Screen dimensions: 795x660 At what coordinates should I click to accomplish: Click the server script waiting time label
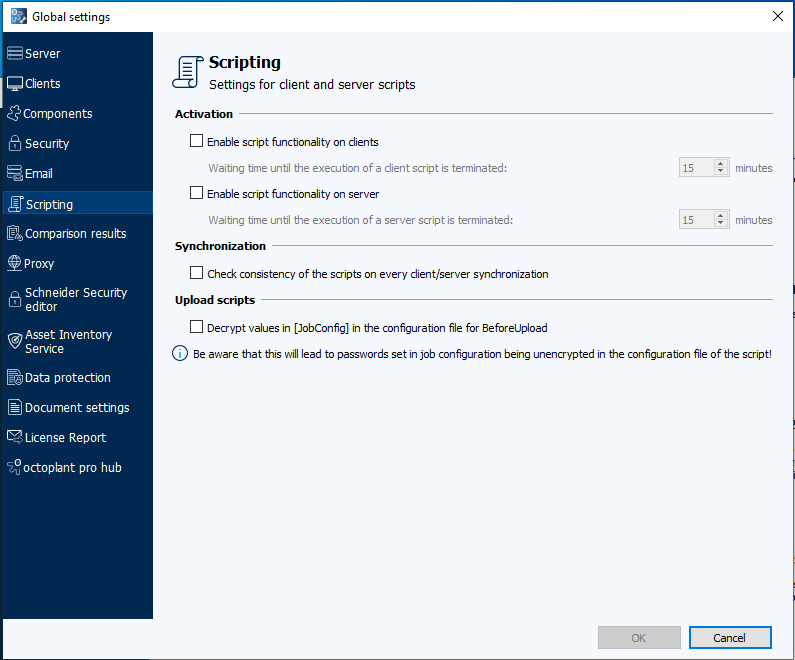click(x=360, y=220)
